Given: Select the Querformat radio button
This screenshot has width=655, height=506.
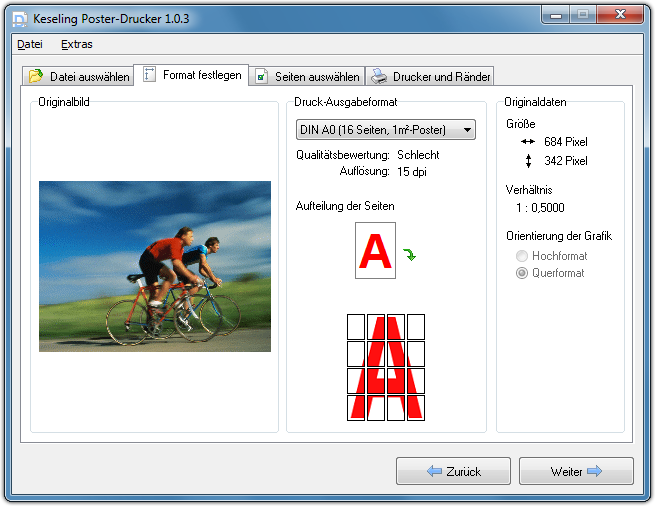Looking at the screenshot, I should (521, 273).
